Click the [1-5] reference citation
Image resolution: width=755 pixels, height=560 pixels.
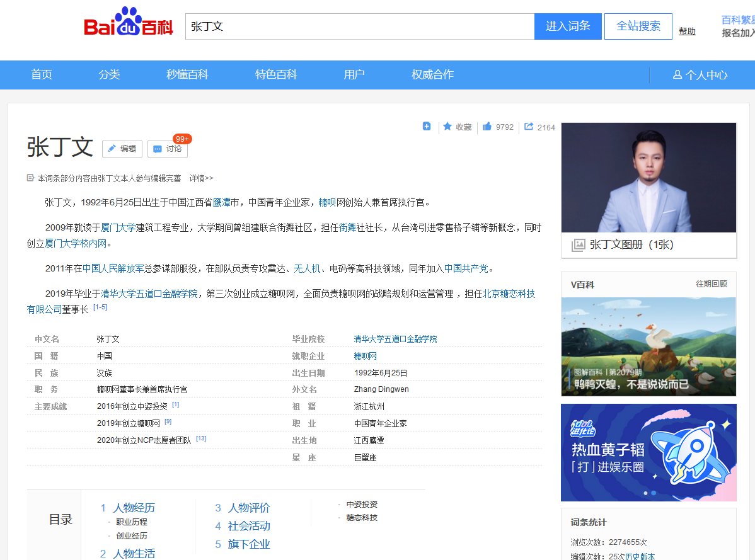[x=100, y=307]
